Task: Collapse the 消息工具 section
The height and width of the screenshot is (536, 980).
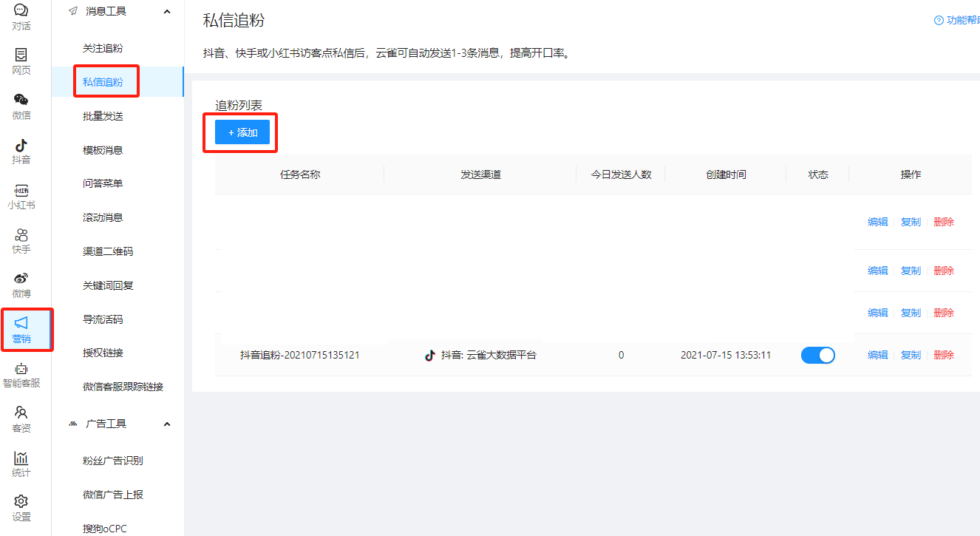Action: point(167,11)
